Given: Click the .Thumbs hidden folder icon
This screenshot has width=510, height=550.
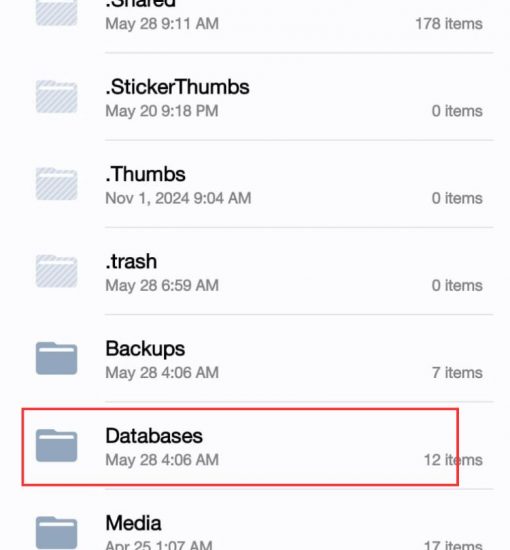Looking at the screenshot, I should pyautogui.click(x=56, y=183).
